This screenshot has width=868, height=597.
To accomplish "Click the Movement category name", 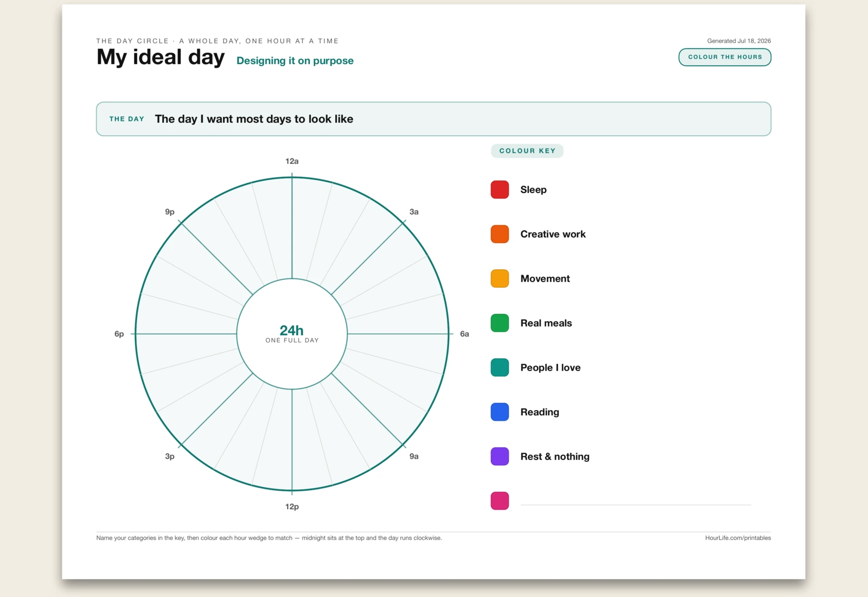I will pyautogui.click(x=545, y=278).
